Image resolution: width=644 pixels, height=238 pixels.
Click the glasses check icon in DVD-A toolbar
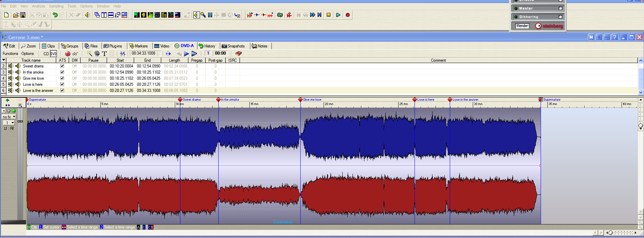(x=75, y=54)
